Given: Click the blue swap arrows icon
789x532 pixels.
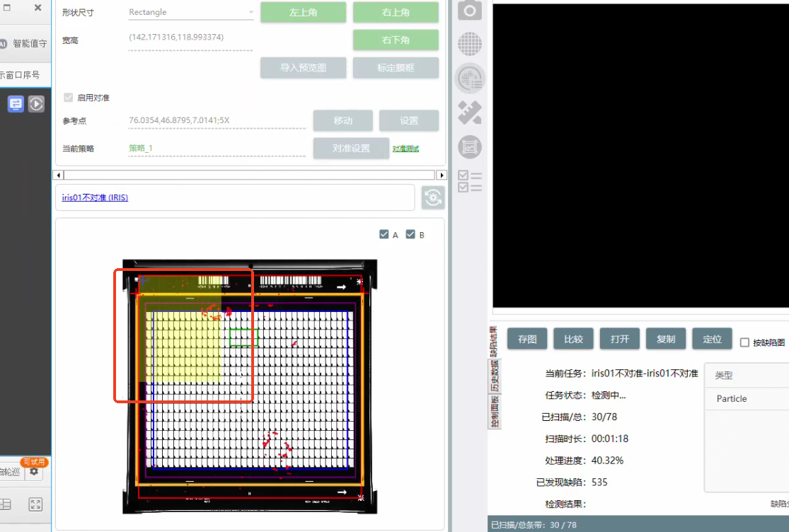Looking at the screenshot, I should click(16, 104).
